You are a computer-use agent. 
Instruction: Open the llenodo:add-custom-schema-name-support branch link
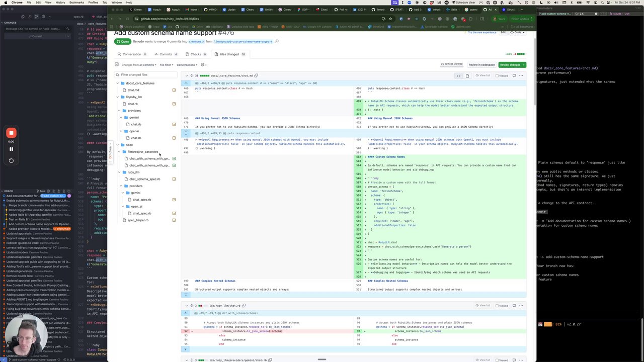pos(243,41)
